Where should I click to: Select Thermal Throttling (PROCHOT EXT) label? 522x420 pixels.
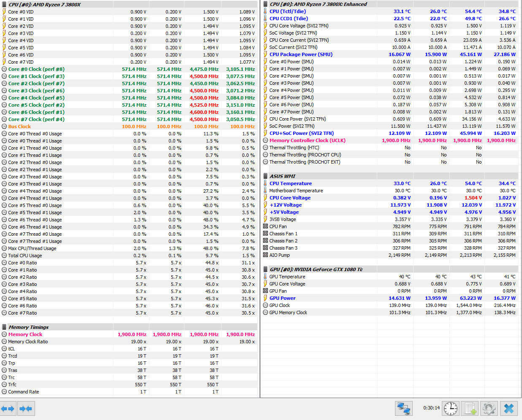(305, 162)
